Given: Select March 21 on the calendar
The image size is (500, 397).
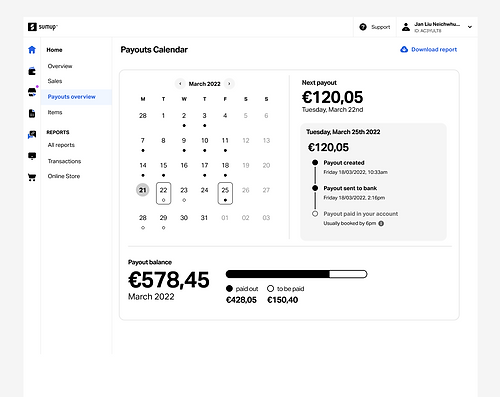Looking at the screenshot, I should tap(143, 190).
